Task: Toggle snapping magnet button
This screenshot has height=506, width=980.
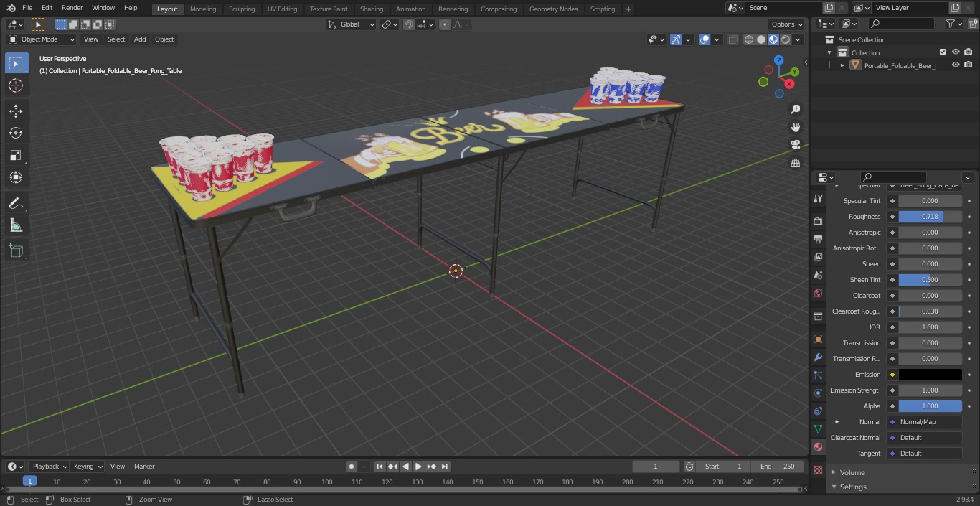Action: [408, 24]
